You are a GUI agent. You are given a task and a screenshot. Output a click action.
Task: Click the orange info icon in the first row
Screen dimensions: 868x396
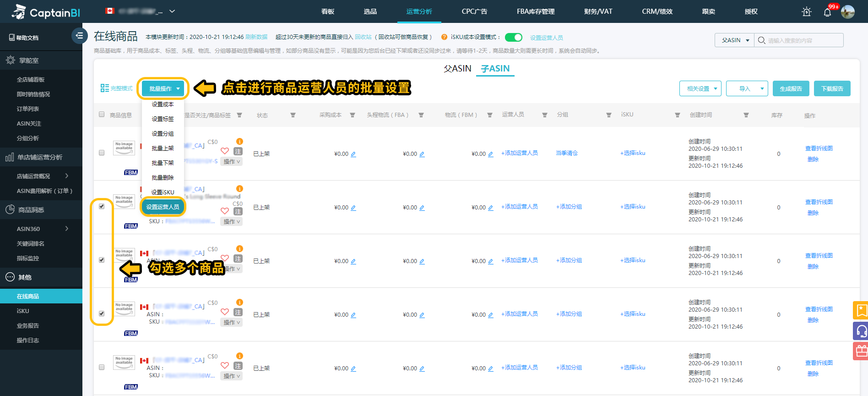[239, 141]
